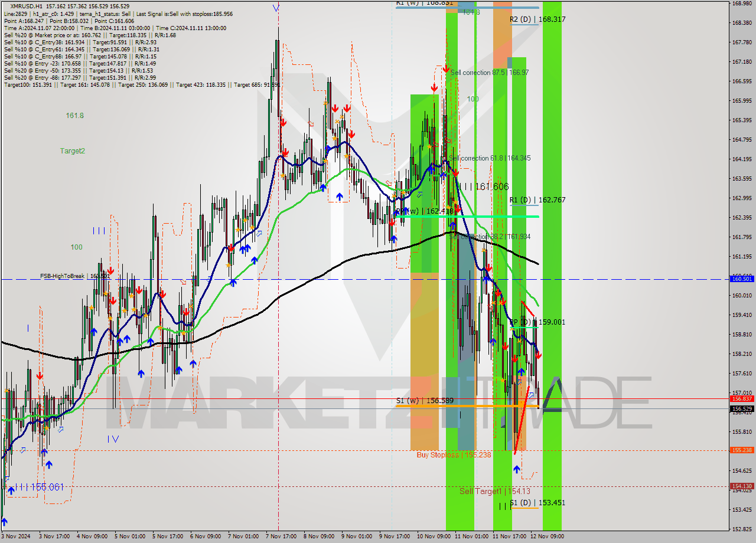Click the 161.195 price scale value
Viewport: 756px width, 543px height.
[742, 257]
